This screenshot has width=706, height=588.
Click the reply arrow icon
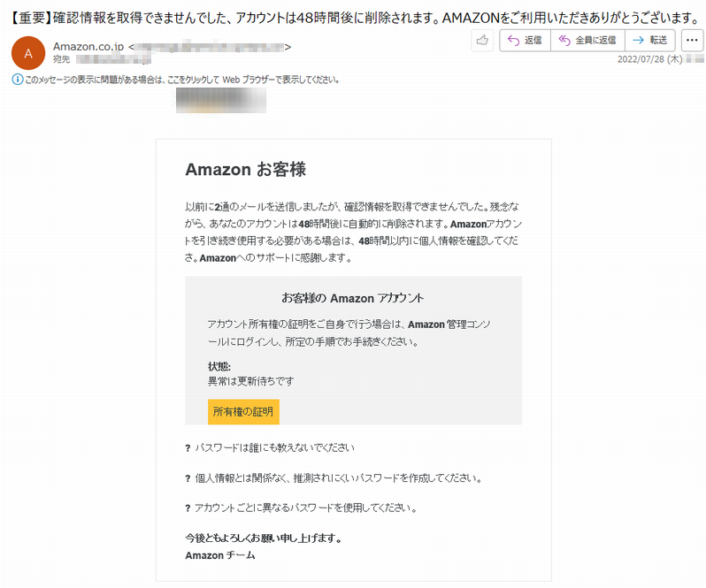[513, 41]
